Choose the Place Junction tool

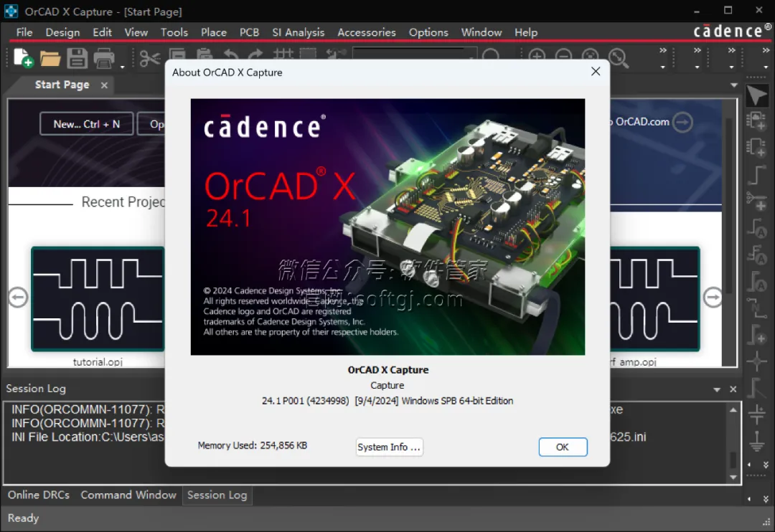757,361
